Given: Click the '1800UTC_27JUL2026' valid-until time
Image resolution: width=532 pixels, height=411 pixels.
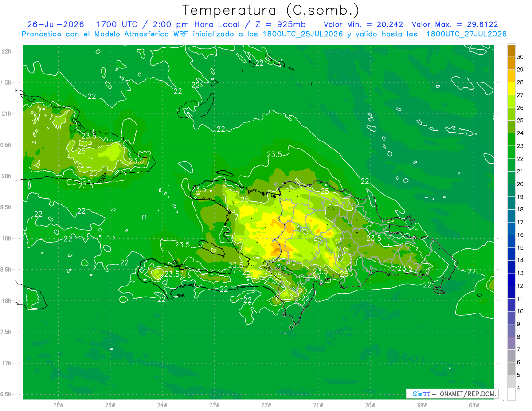Looking at the screenshot, I should tap(466, 34).
